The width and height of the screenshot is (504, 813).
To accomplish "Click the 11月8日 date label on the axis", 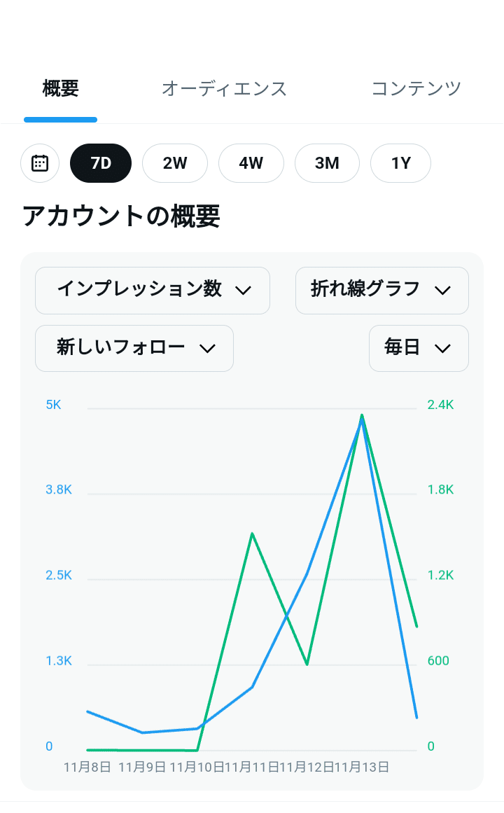I will pyautogui.click(x=87, y=767).
